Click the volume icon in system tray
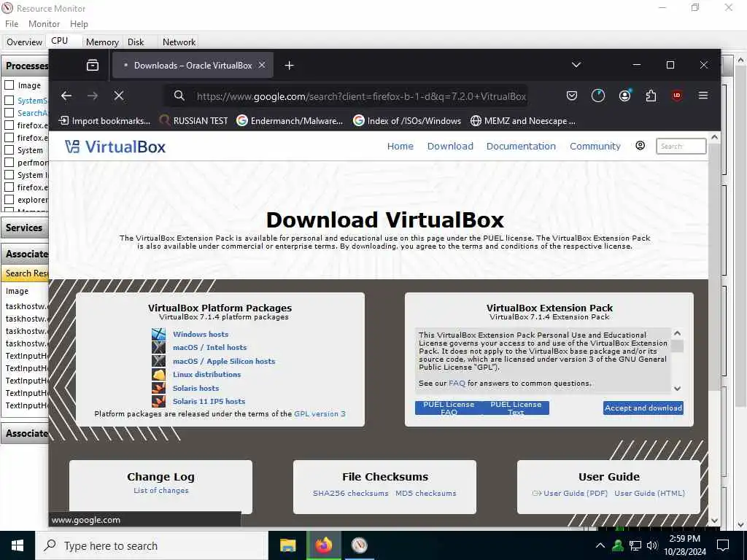 click(652, 545)
